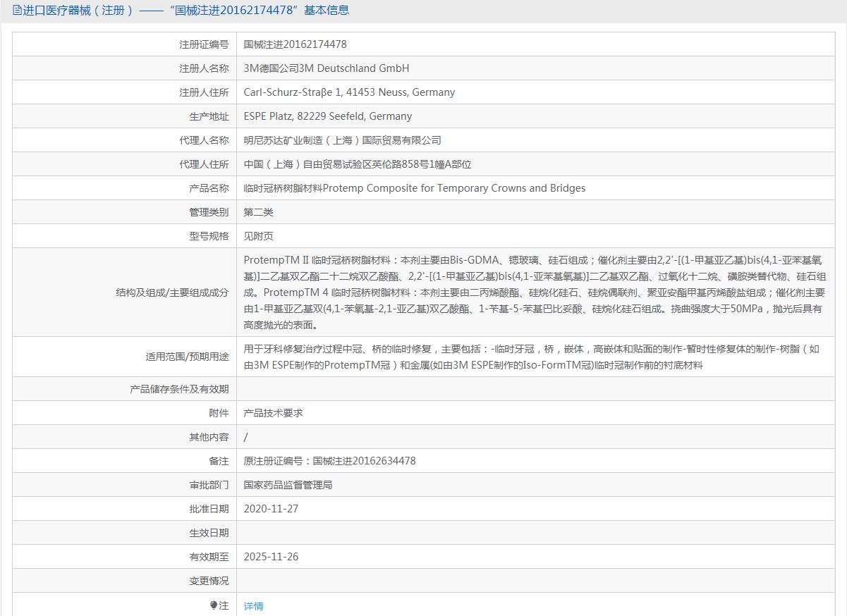The height and width of the screenshot is (616, 847).
Task: Click the document icon before the page title
Action: [x=17, y=10]
